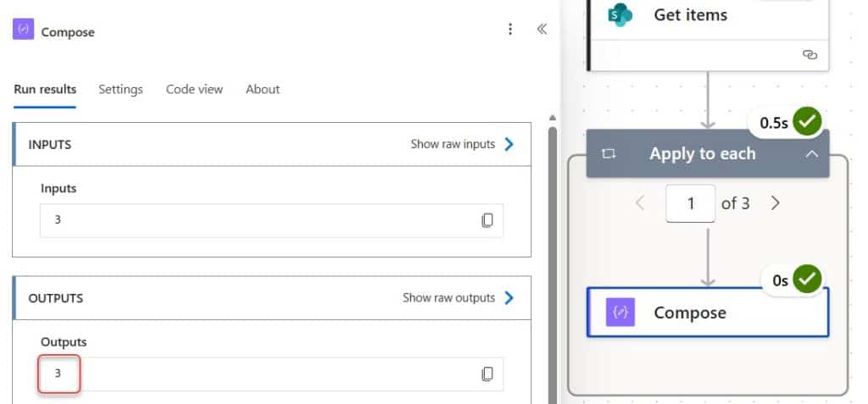Image resolution: width=868 pixels, height=404 pixels.
Task: Click the Inputs value field
Action: click(272, 220)
